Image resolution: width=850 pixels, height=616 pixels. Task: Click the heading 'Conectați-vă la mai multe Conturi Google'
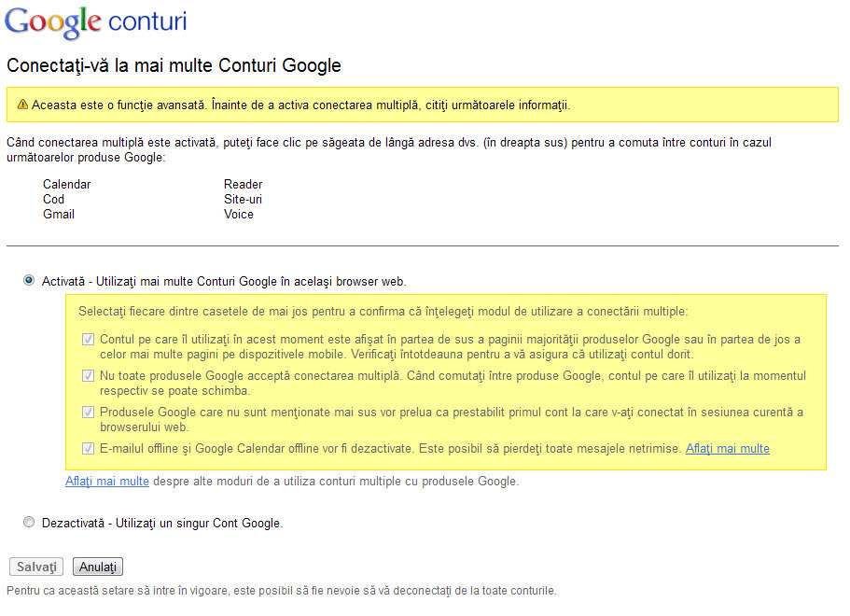coord(174,65)
